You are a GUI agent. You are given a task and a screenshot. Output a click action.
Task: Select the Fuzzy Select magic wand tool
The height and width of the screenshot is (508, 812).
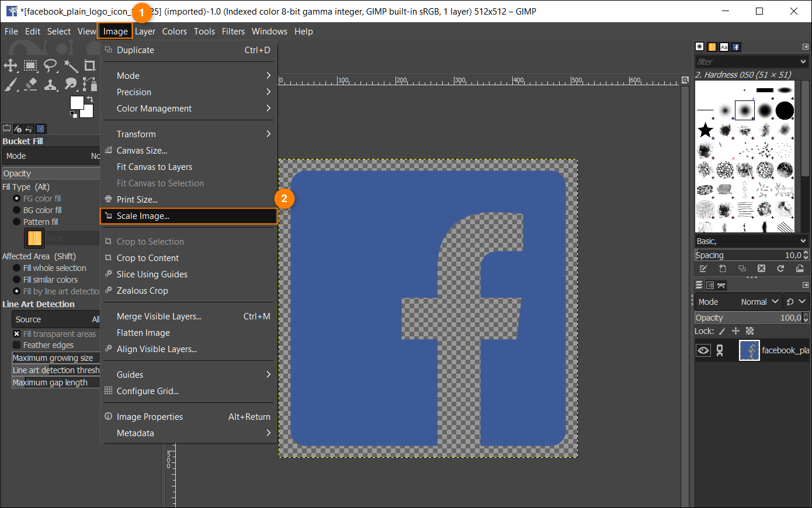point(71,65)
